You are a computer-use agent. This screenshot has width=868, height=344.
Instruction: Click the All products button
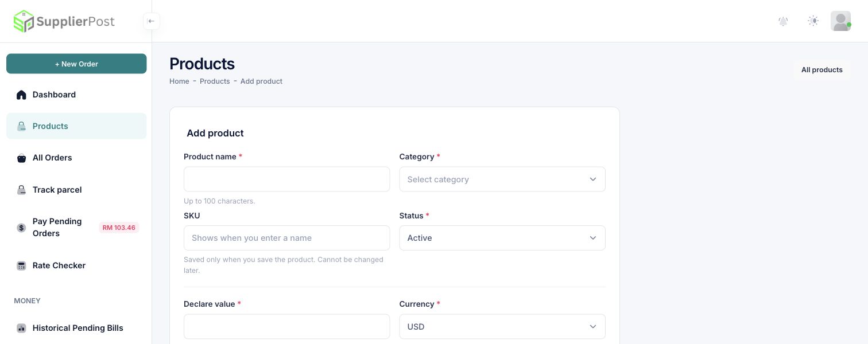821,70
